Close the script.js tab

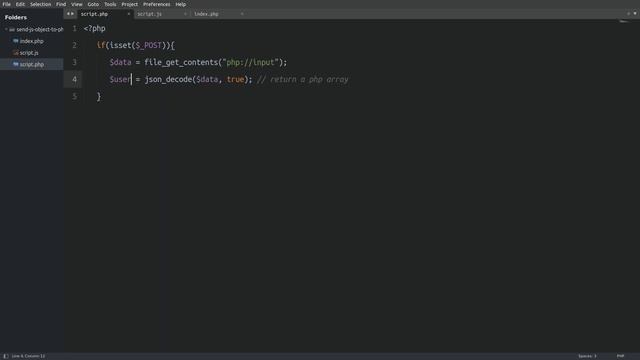[185, 14]
